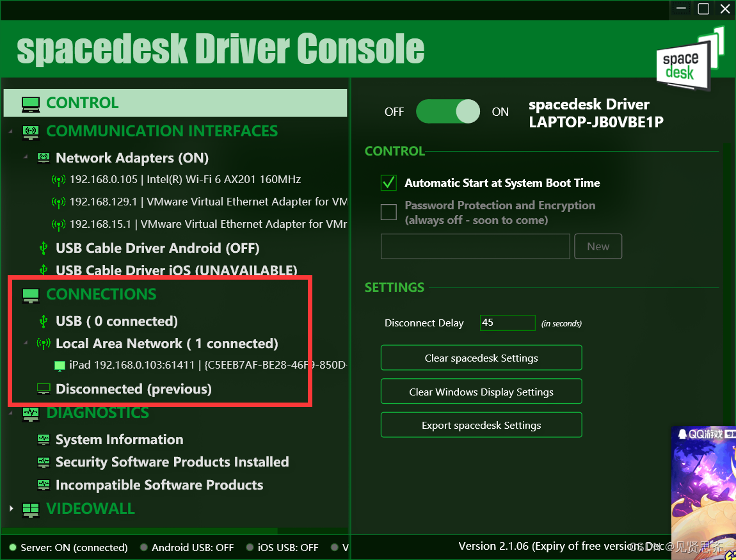Click the USB icon beside USB (0 connected)
Screen dimensions: 736x560
43,321
